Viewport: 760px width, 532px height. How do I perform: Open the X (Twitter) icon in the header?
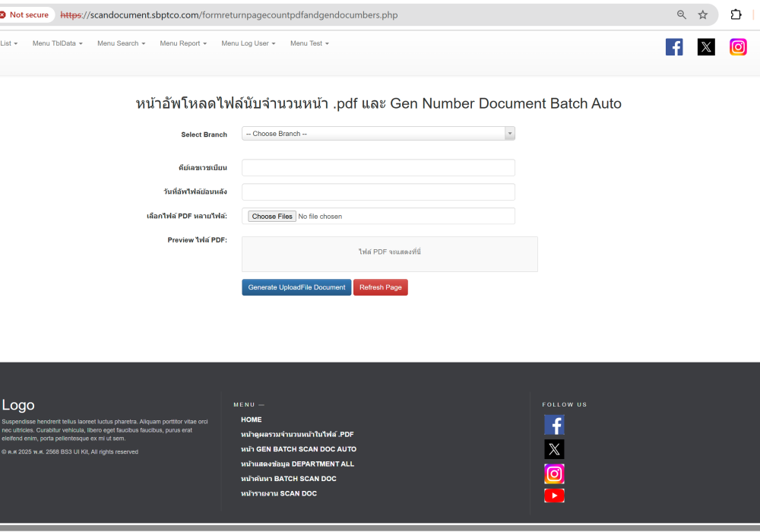click(706, 47)
